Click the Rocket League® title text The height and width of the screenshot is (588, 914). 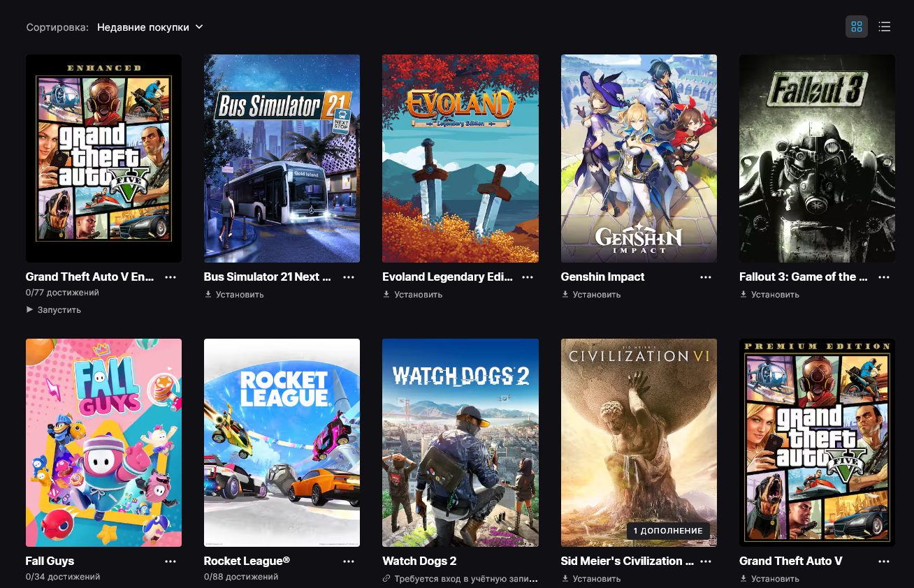[247, 561]
